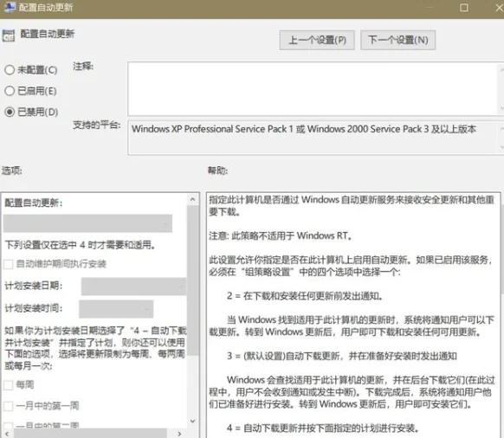Click right arrow of options horizontal scrollbar
Screen dimensions: 504x438
pos(179,434)
